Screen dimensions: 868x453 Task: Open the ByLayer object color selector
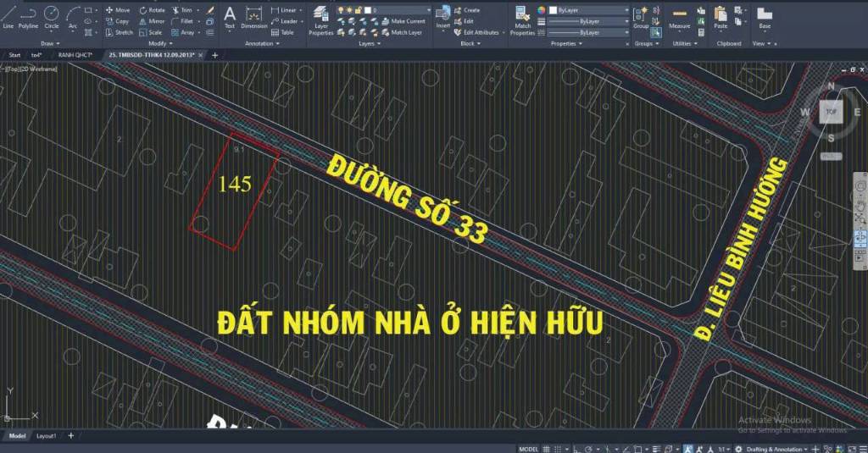[588, 10]
